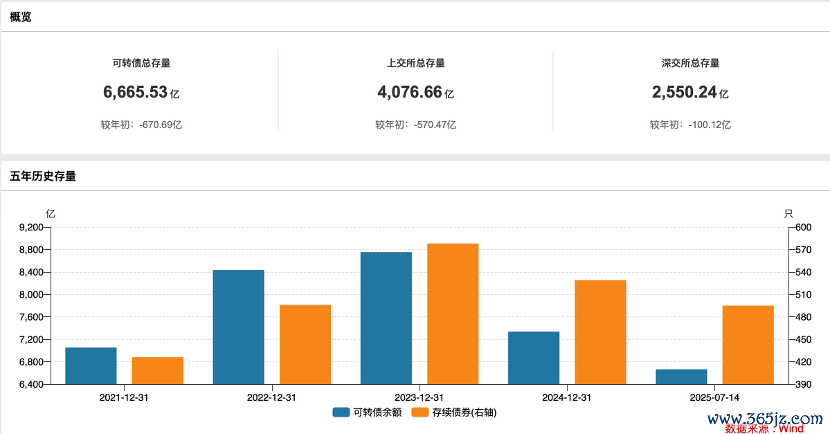Click the 较年初 -670.69亿 text
This screenshot has width=830, height=434.
tap(141, 125)
